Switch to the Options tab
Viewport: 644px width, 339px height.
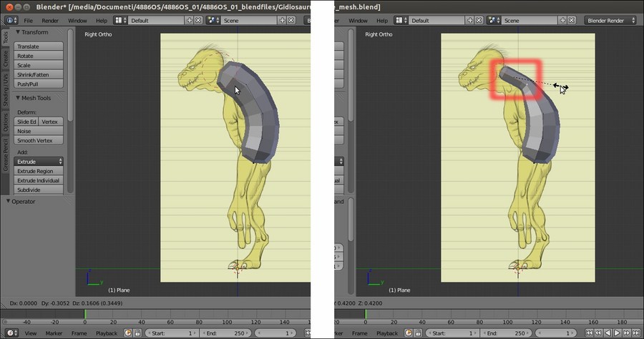[5, 122]
